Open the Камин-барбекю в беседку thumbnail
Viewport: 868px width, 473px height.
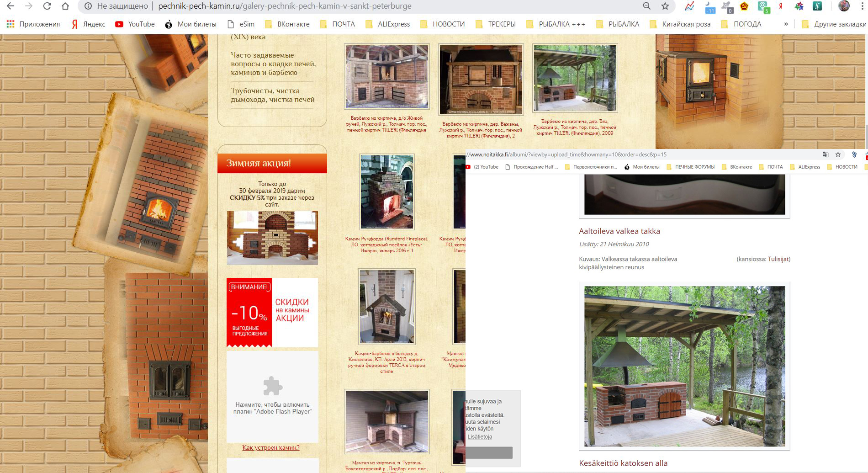387,307
